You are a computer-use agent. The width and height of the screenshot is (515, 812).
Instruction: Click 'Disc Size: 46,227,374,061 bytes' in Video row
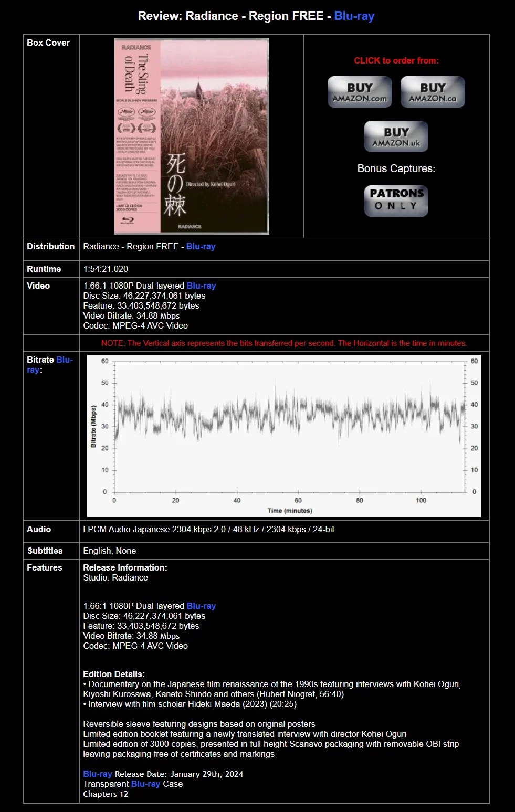pyautogui.click(x=144, y=296)
